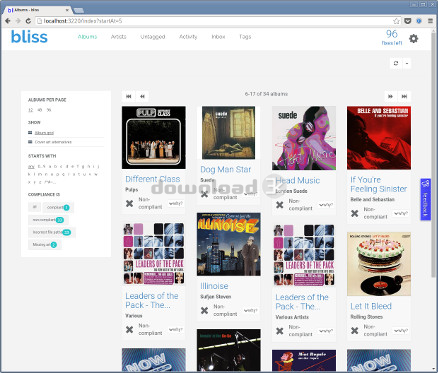Image resolution: width=438 pixels, height=373 pixels.
Task: Open the Untagged tab
Action: point(153,37)
